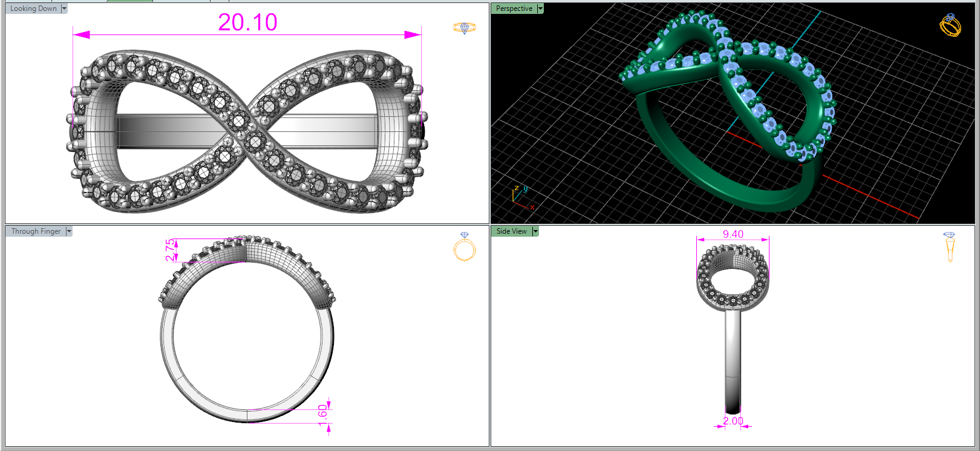Select the 9.40 dimension in Side View

click(x=733, y=234)
